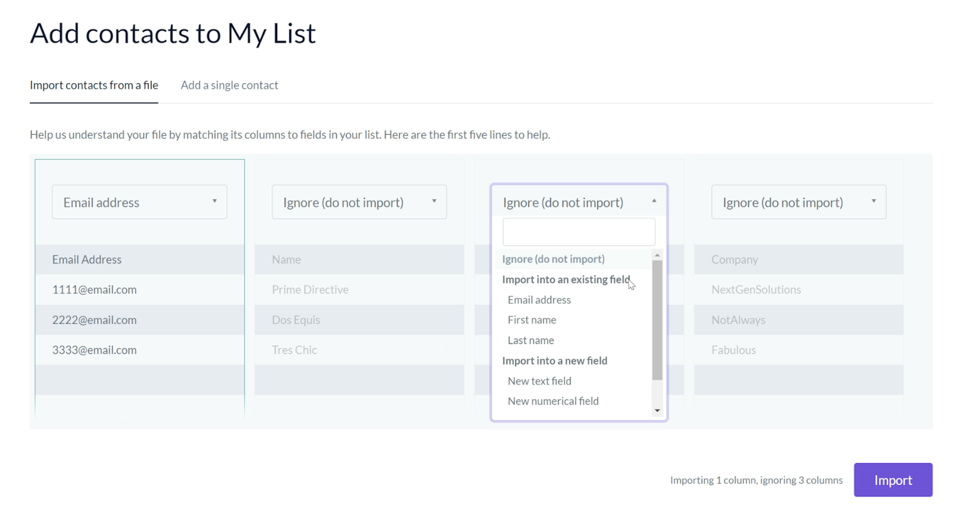
Task: Click the 'NextGenSolutions' company cell
Action: click(756, 289)
